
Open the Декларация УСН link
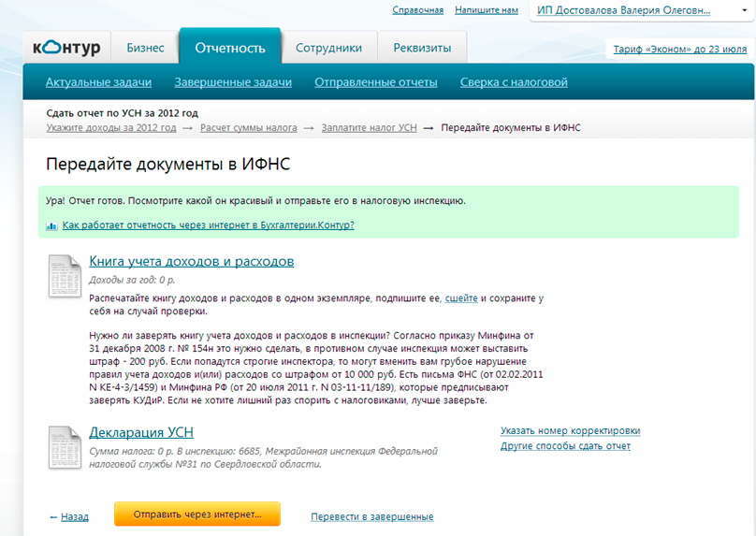(x=141, y=432)
